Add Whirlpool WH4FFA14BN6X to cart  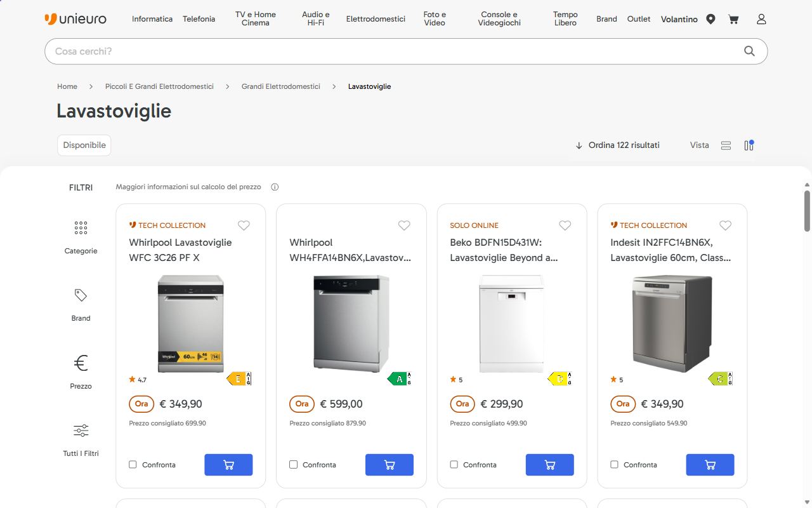click(389, 465)
